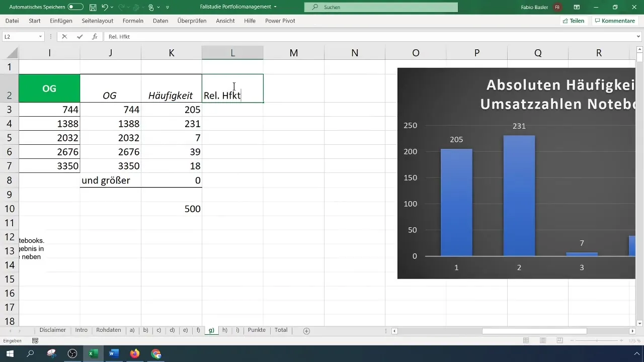
Task: Click the fx insert function icon
Action: [x=95, y=37]
